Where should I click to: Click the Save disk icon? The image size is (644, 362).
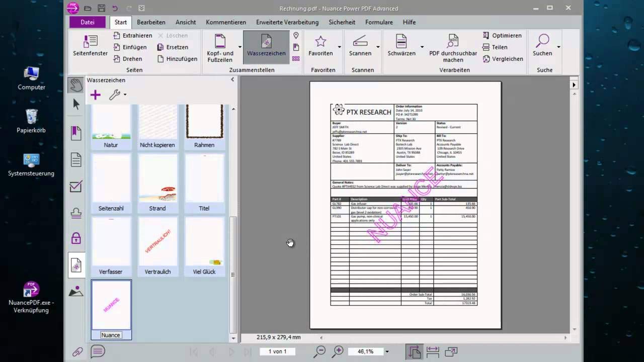[x=101, y=8]
